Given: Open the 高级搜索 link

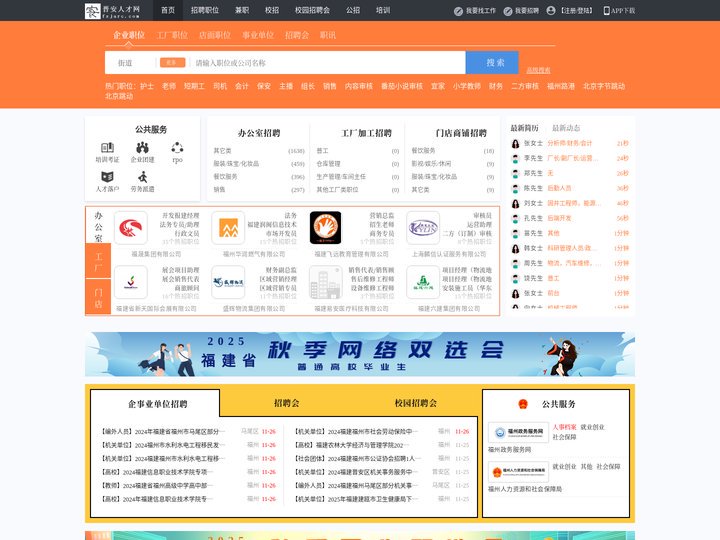Looking at the screenshot, I should [x=538, y=70].
